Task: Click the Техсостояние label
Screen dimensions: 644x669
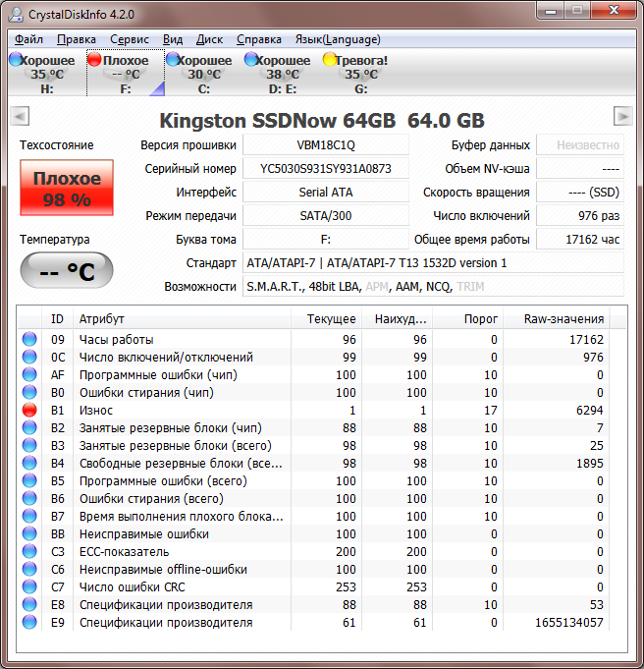Action: (56, 145)
